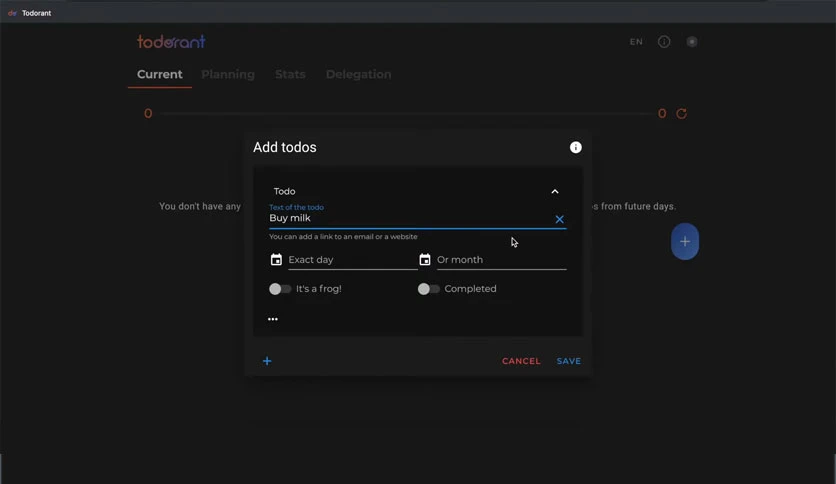Screen dimensions: 836x484
Task: Open the EN language selector
Action: pyautogui.click(x=636, y=42)
